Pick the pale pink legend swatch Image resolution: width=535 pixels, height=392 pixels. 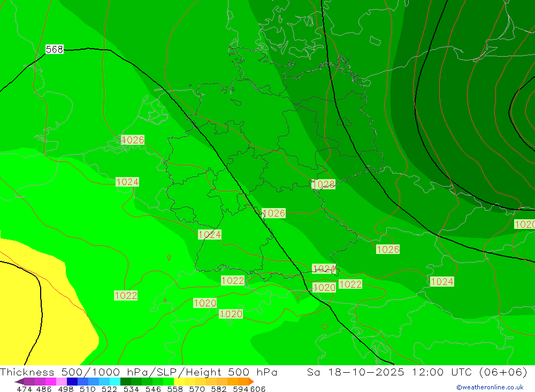click(x=62, y=381)
